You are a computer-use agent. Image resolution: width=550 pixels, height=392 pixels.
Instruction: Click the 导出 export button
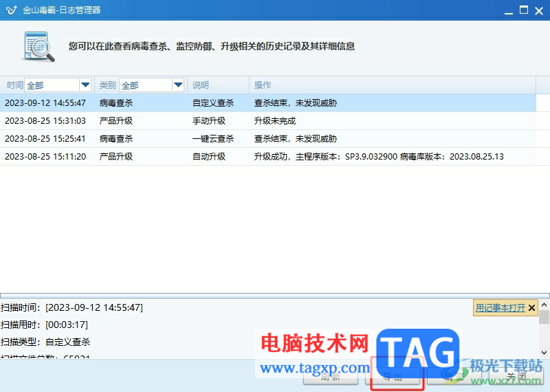(393, 377)
